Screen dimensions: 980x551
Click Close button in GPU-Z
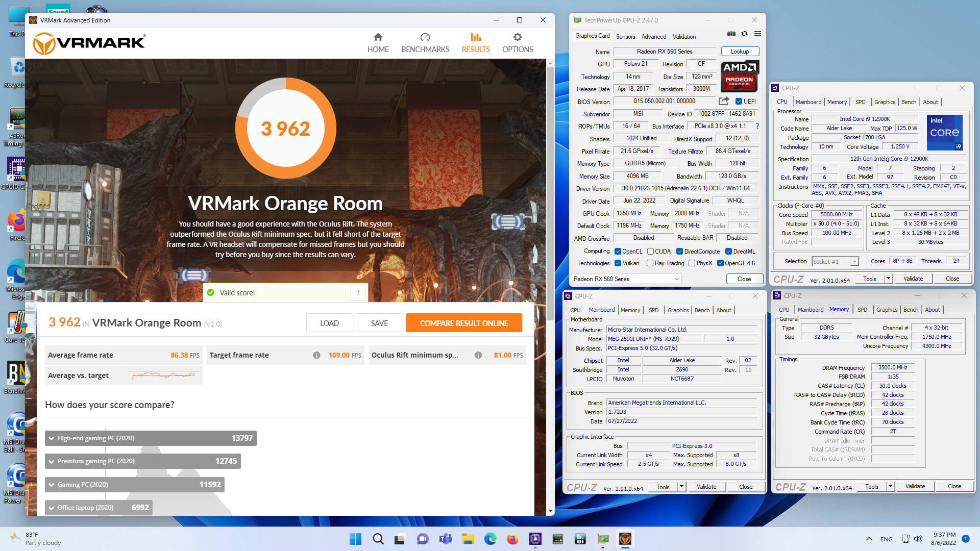[744, 279]
